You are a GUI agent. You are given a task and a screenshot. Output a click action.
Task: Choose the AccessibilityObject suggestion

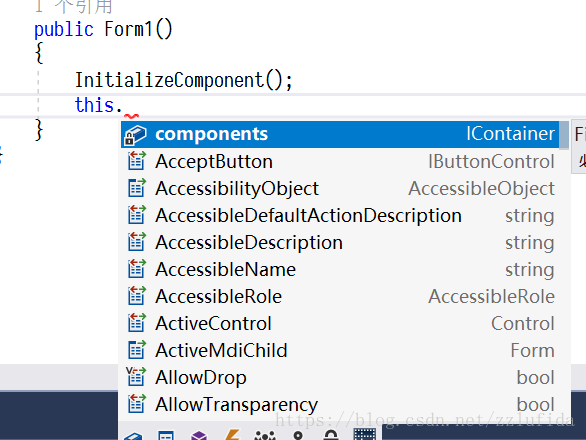coord(340,188)
